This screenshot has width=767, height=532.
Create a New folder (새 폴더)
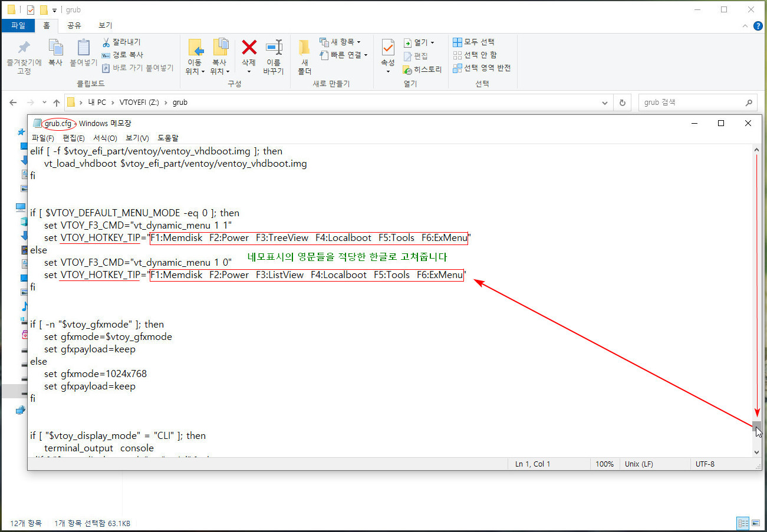(304, 57)
